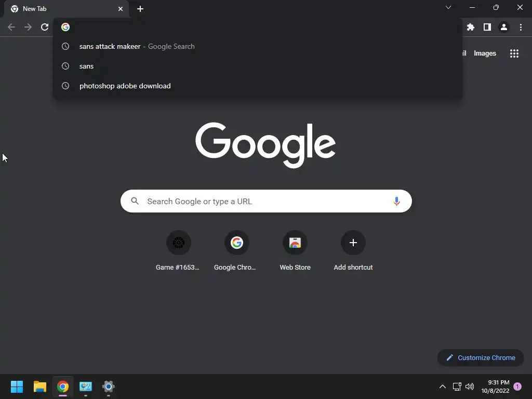Select suggestion 'sans attack makeer'

(258, 46)
